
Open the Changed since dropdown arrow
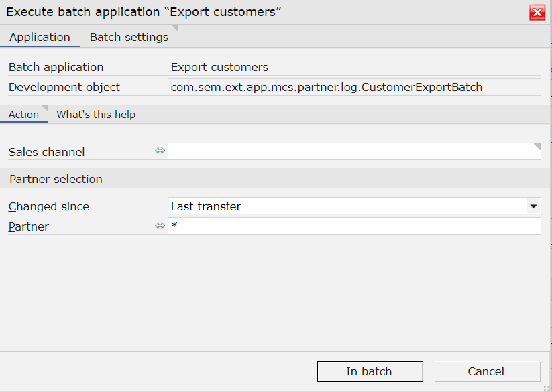click(533, 206)
